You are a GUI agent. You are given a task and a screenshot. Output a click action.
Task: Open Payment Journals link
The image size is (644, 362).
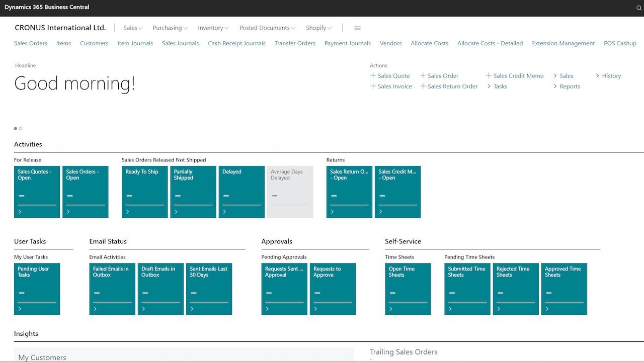(348, 43)
